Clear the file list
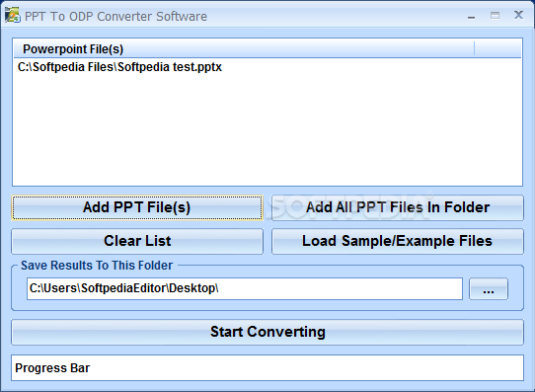The width and height of the screenshot is (535, 392). pyautogui.click(x=137, y=241)
